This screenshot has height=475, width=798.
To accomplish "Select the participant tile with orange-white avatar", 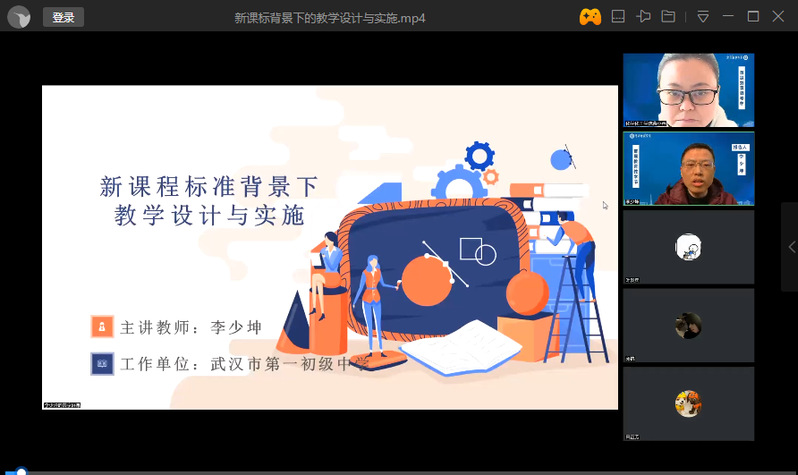I will coord(688,403).
